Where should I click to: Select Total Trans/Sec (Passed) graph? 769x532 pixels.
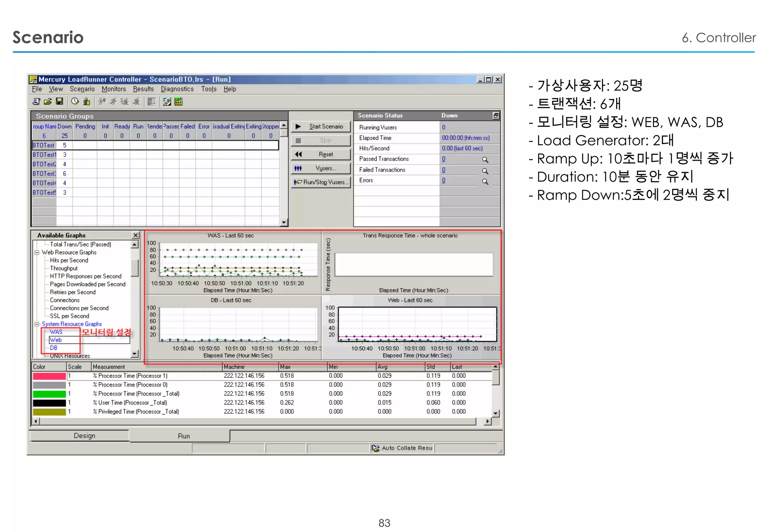tap(81, 244)
